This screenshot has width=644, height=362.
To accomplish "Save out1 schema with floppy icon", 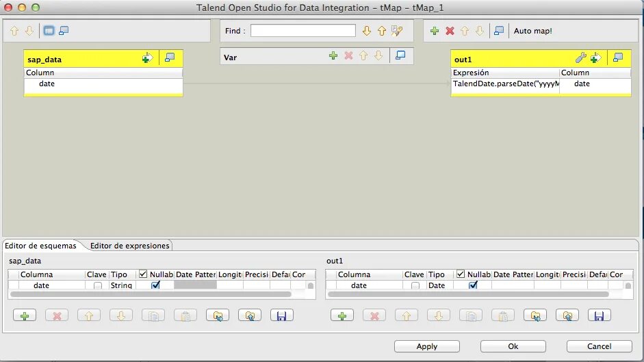I will click(599, 315).
